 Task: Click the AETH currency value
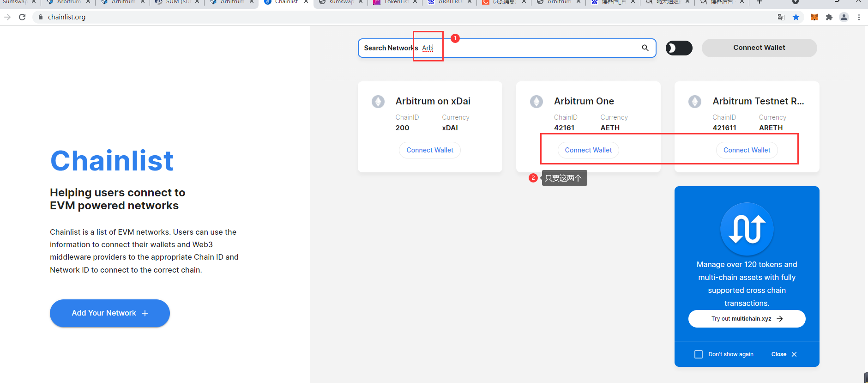coord(610,128)
